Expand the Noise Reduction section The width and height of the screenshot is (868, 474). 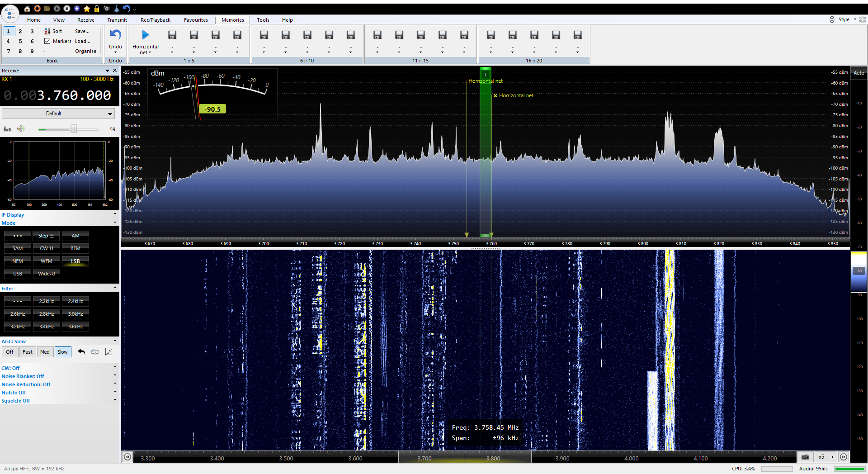tap(115, 384)
